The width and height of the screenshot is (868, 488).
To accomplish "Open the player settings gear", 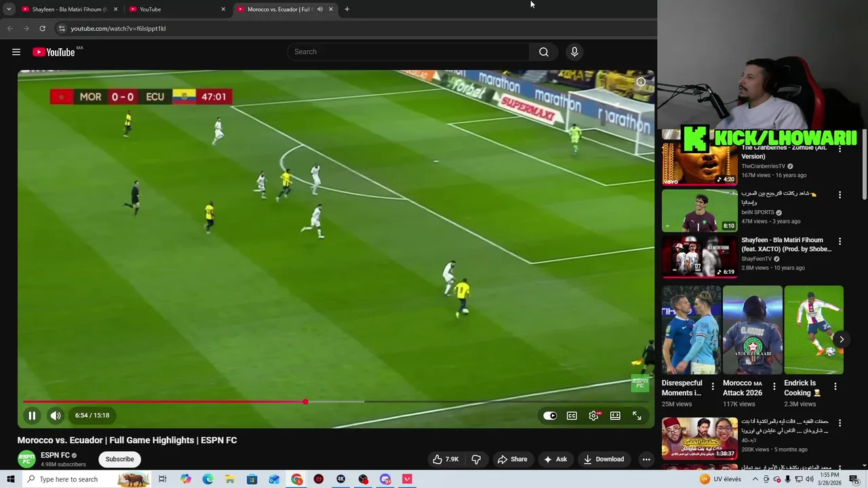I will 593,415.
